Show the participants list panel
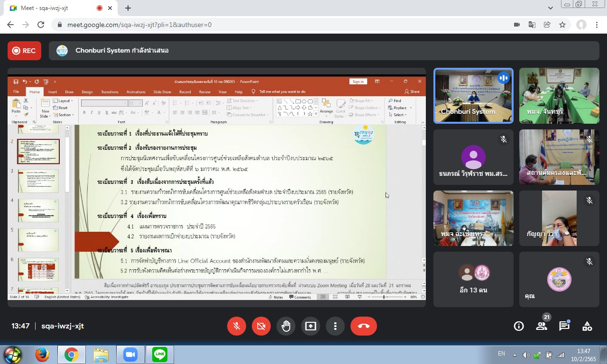 (542, 326)
